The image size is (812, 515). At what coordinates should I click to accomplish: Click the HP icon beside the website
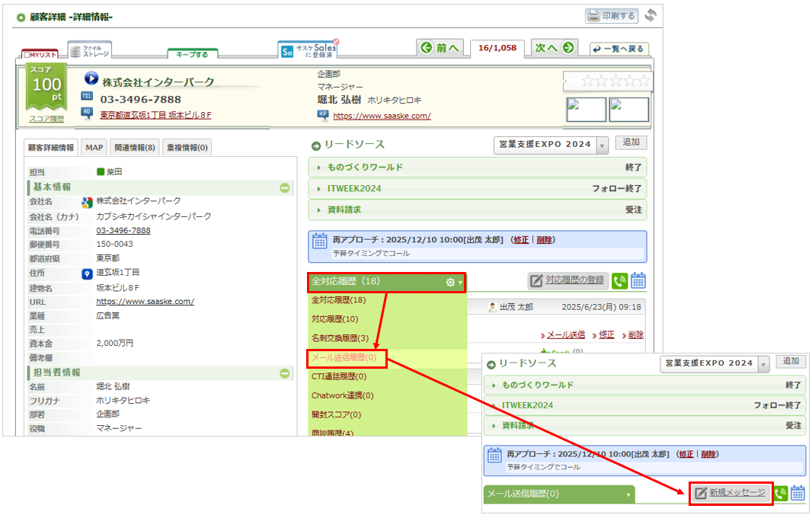[323, 114]
